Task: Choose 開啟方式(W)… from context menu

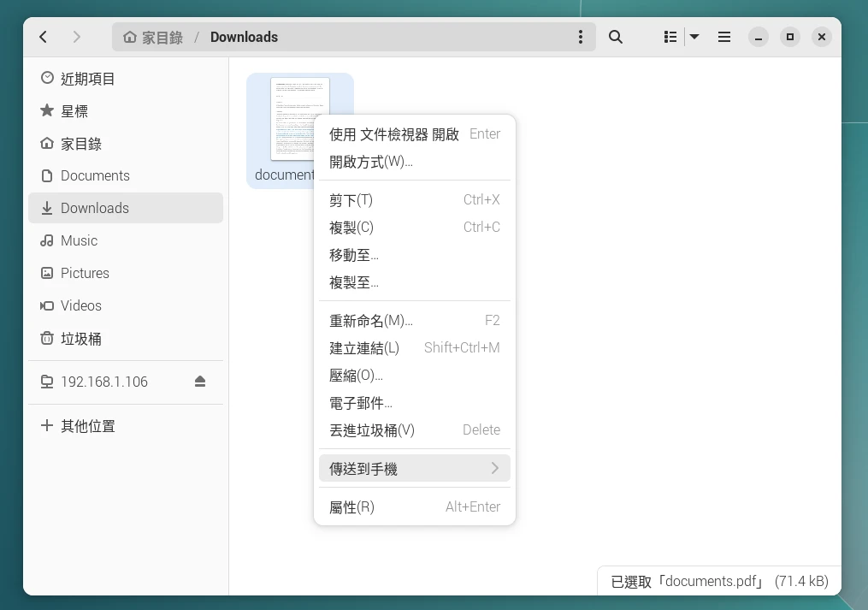Action: (370, 162)
